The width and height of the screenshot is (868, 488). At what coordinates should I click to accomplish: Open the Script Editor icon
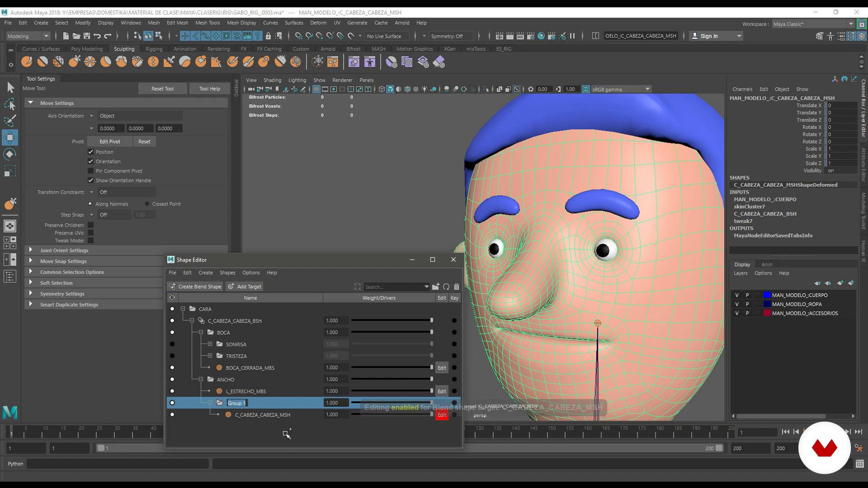[x=859, y=464]
